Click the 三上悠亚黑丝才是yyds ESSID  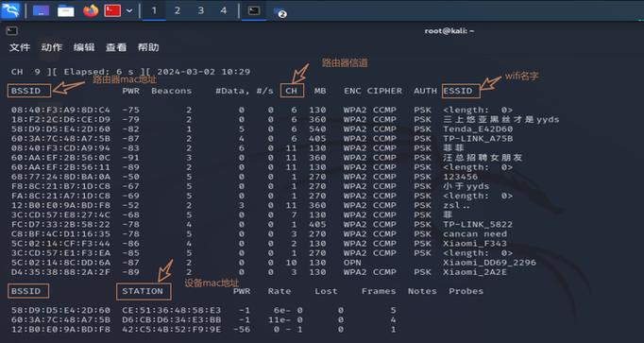pos(501,120)
